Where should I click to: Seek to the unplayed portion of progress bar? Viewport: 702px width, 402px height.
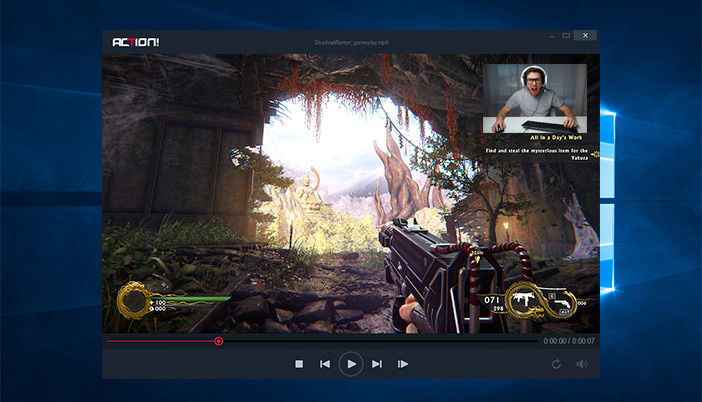coord(381,341)
